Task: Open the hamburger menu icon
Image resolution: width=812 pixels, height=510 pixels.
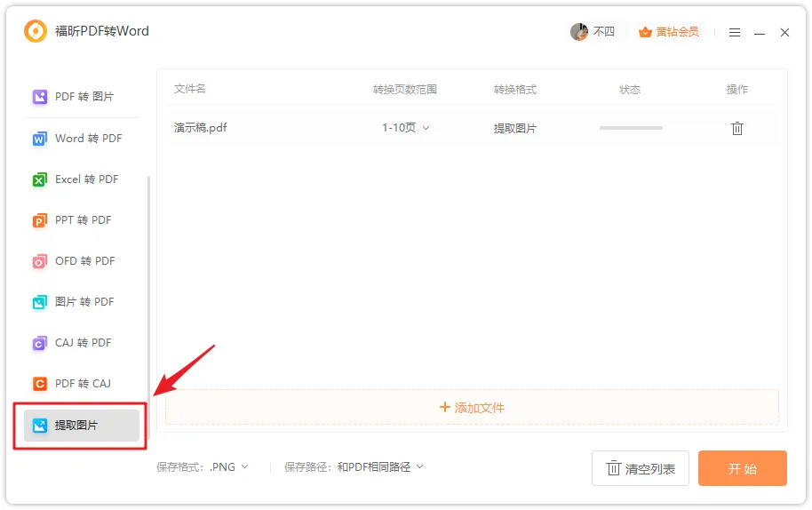Action: click(735, 33)
